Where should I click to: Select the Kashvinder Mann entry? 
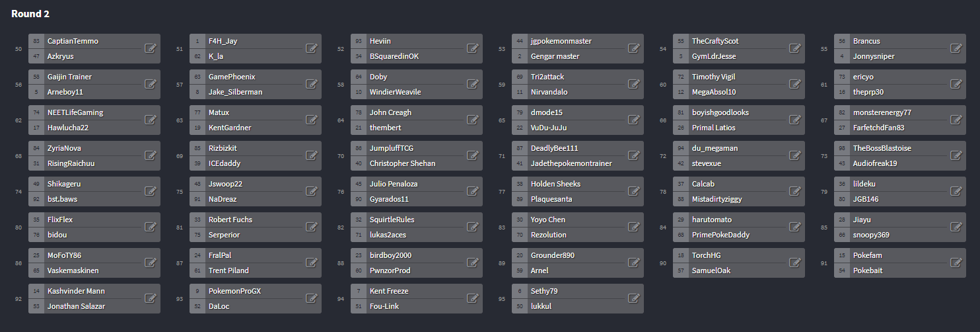[x=76, y=291]
